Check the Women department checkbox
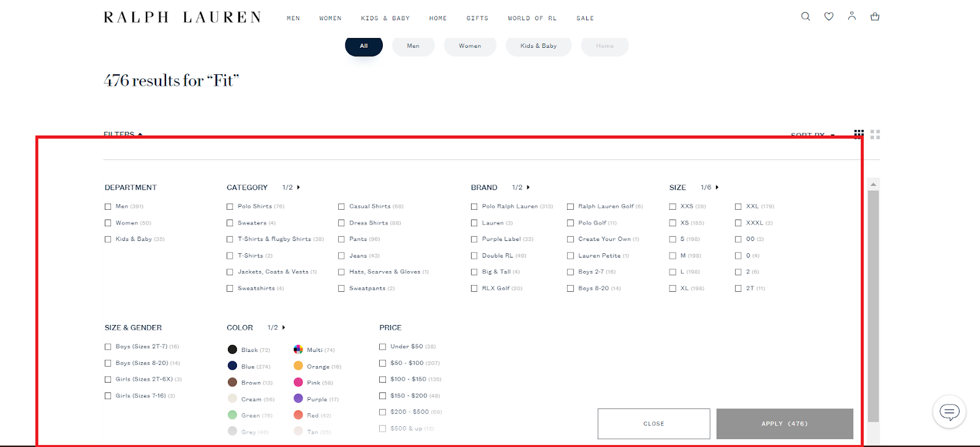The height and width of the screenshot is (447, 980). click(x=108, y=223)
